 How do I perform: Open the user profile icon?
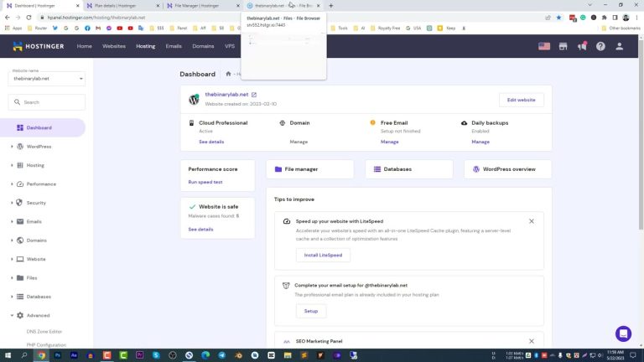[620, 46]
